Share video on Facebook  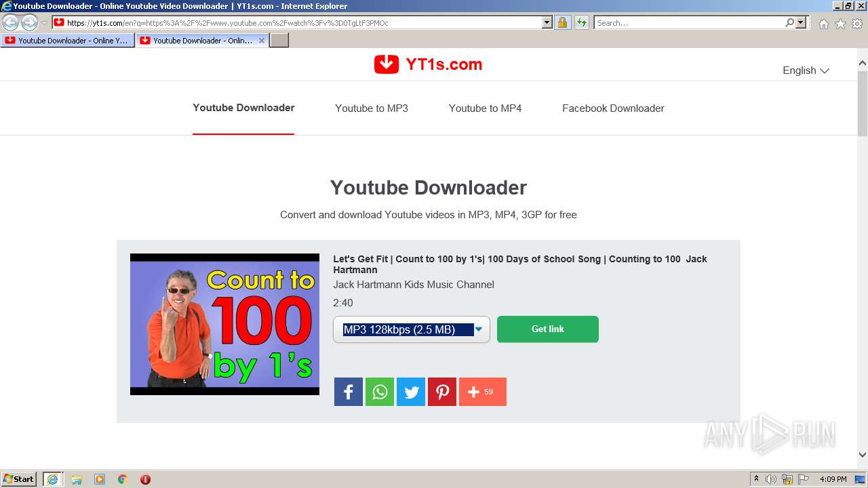[349, 392]
